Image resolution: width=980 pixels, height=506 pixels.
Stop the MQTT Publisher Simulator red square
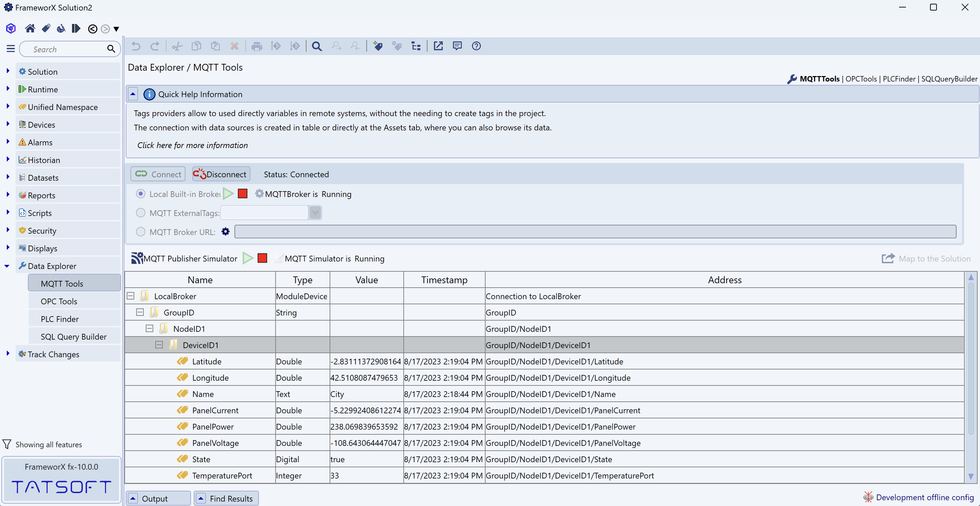pos(262,258)
